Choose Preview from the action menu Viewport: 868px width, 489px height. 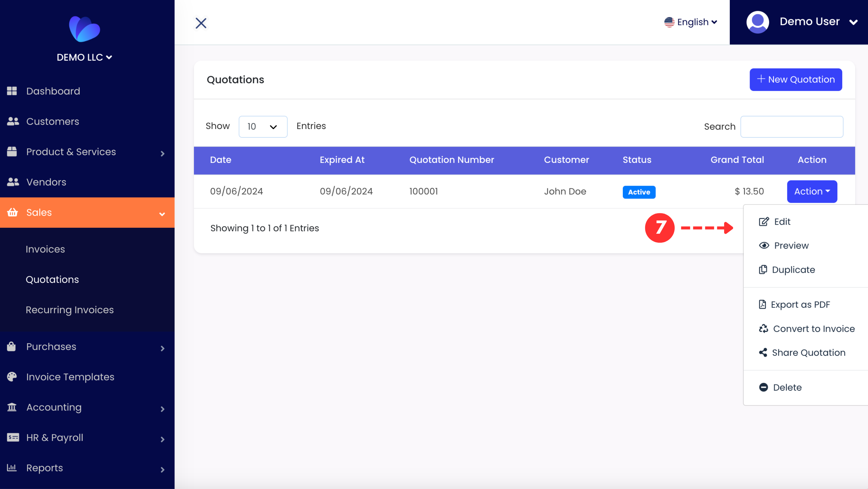[805, 245]
